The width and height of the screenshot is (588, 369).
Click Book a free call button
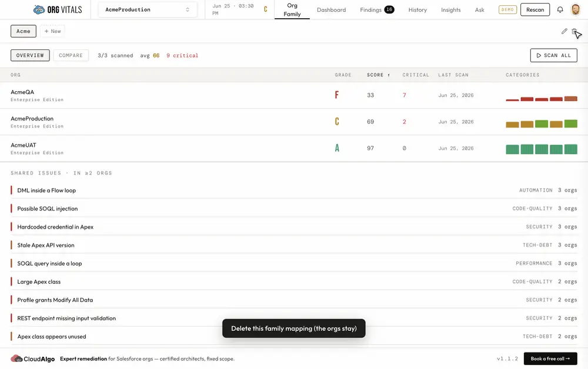point(550,358)
